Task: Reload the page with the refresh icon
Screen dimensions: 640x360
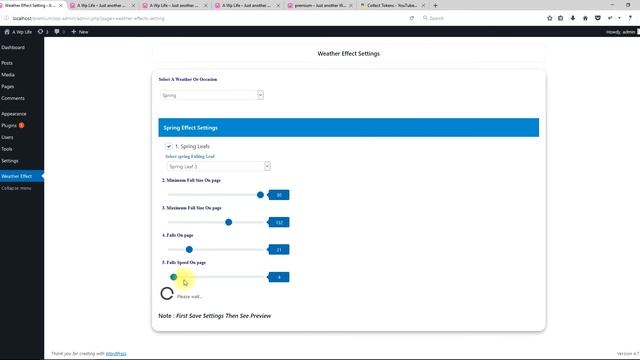Action: pos(412,18)
